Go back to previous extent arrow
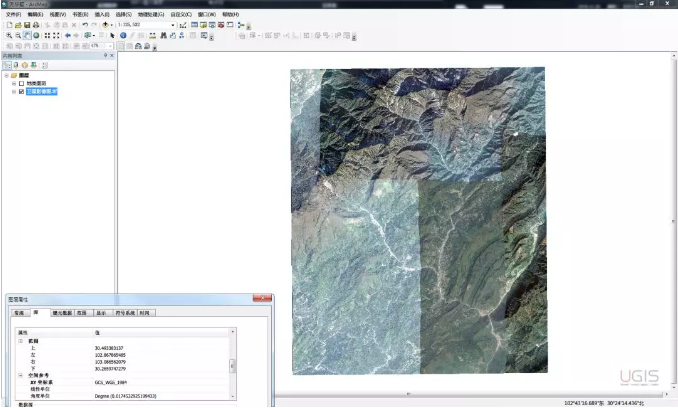 68,35
